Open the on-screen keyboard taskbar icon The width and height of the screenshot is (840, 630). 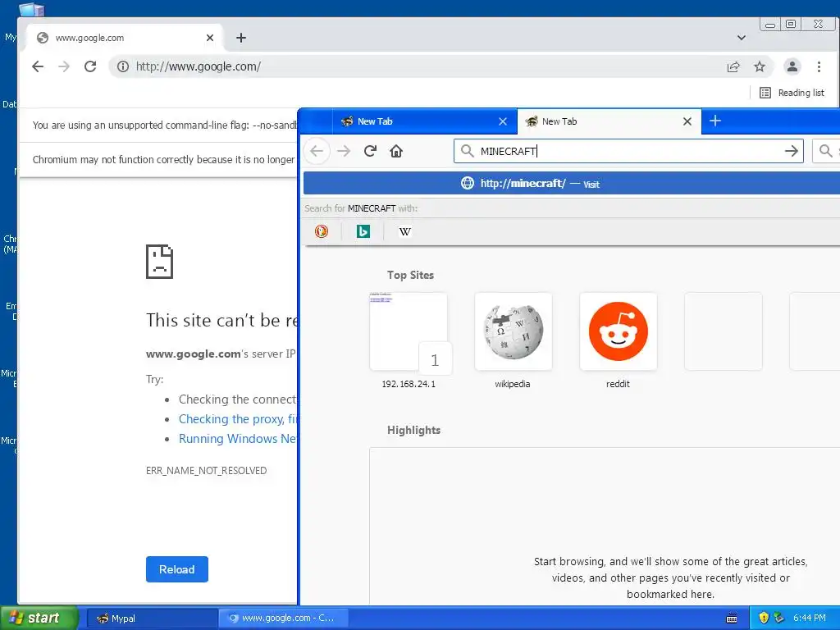pos(732,619)
